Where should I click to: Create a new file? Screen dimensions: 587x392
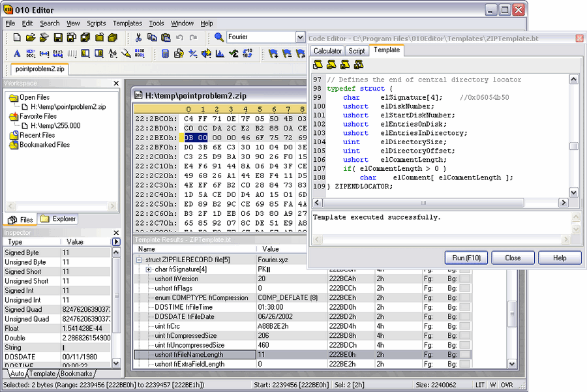point(17,38)
